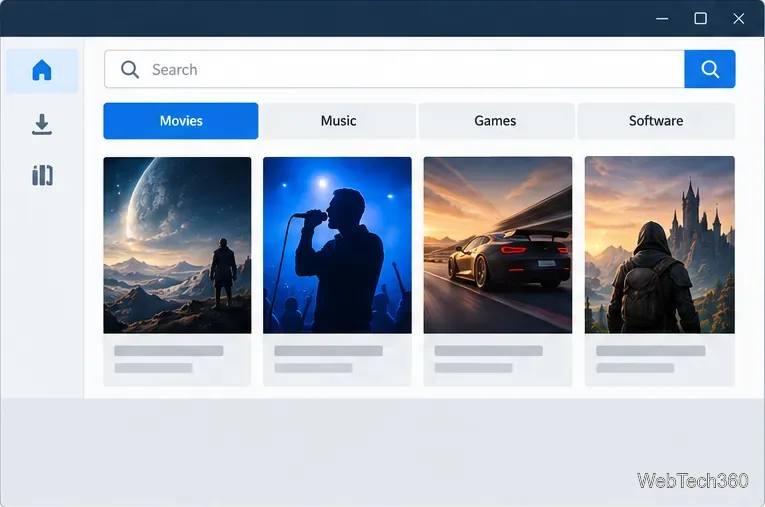765x507 pixels.
Task: Switch to the Games tab
Action: pos(495,121)
